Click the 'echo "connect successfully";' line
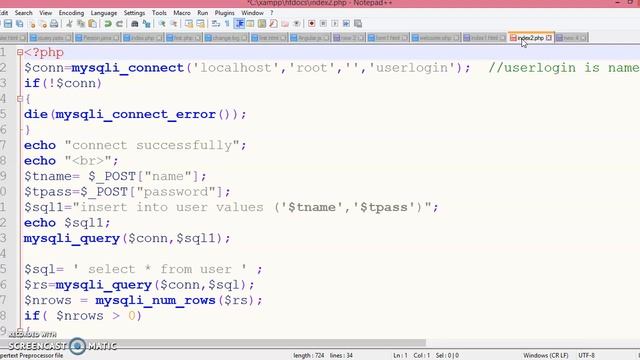Viewport: 640px width, 360px height. [135, 145]
